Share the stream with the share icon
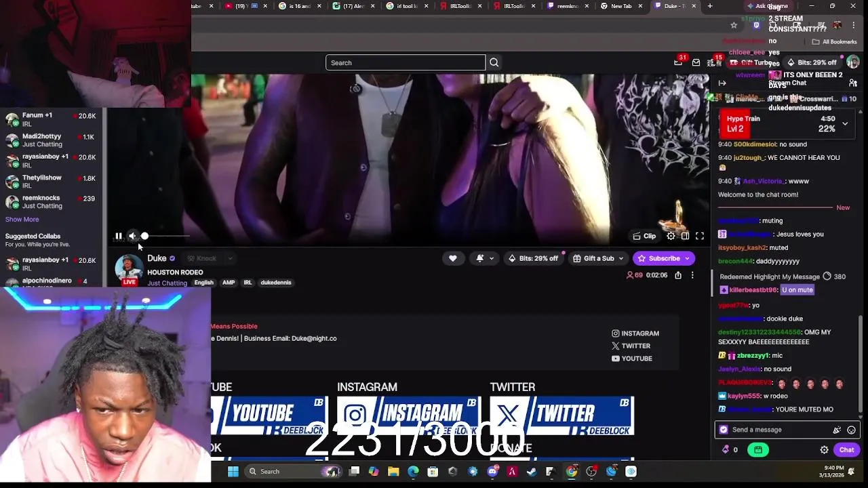 tap(678, 275)
